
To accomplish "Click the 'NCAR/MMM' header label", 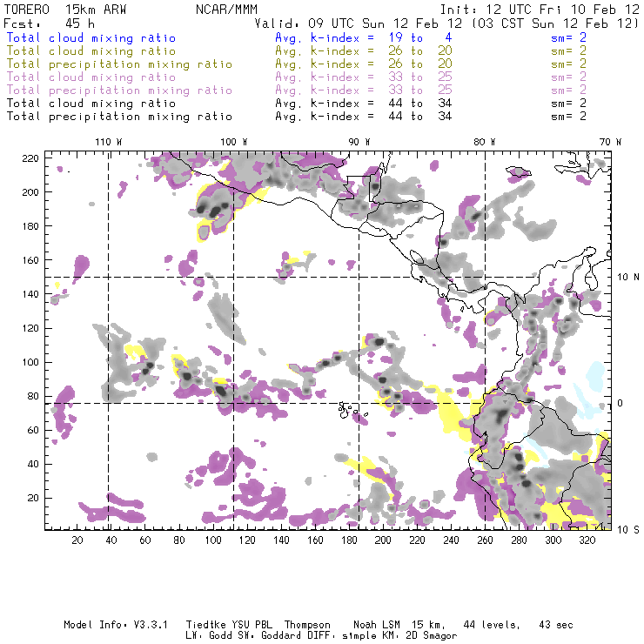I will [226, 10].
